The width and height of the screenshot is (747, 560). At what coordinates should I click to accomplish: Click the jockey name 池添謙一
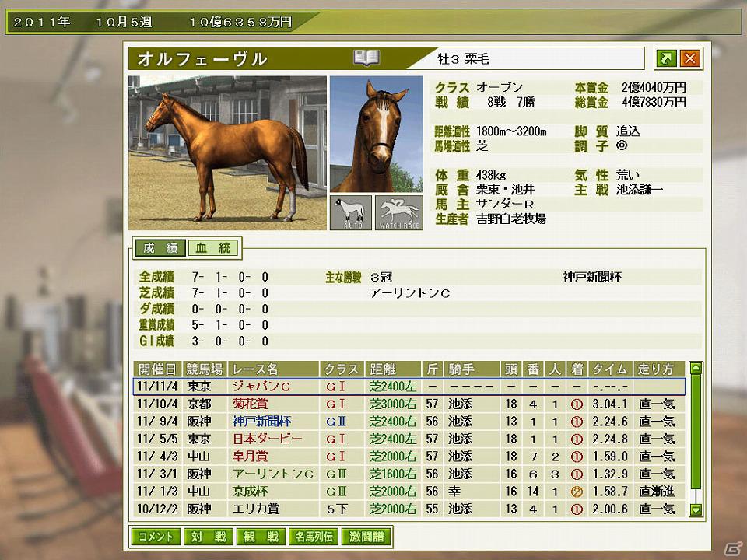[639, 190]
